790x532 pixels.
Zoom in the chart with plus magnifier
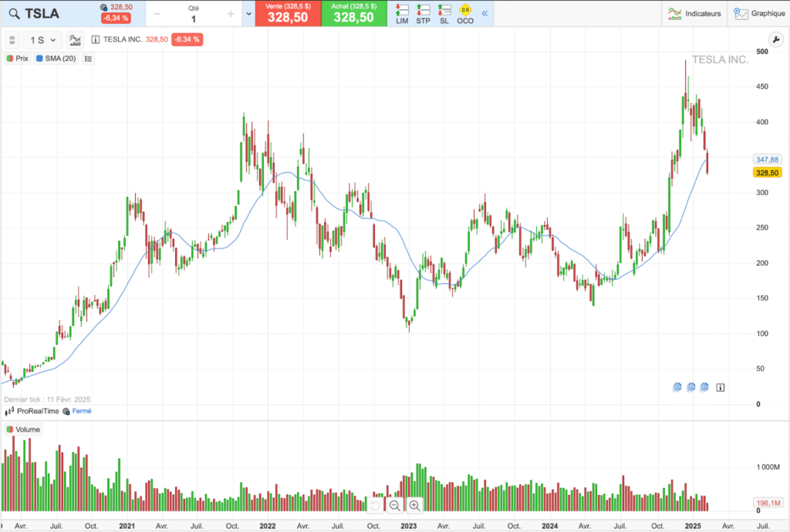click(x=414, y=505)
